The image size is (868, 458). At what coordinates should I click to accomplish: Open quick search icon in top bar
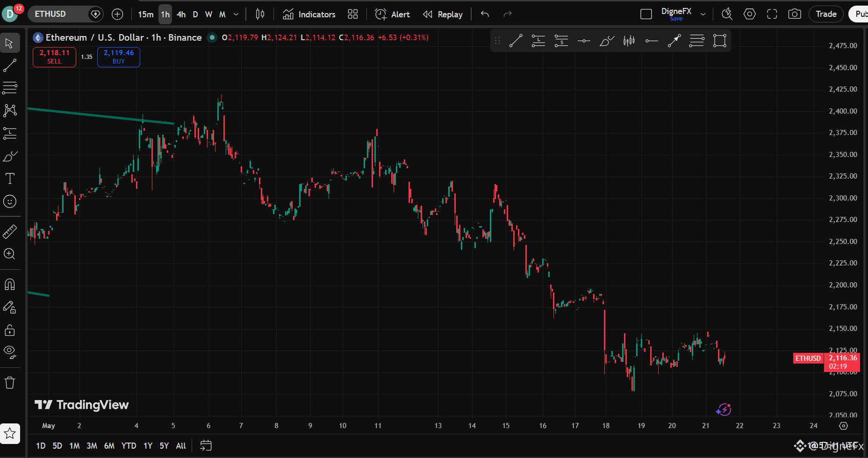[x=727, y=14]
